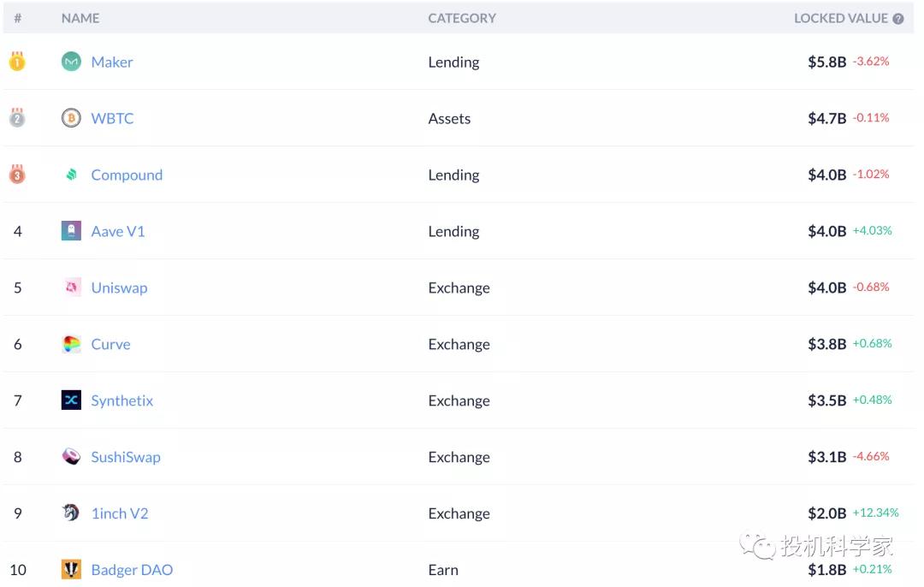This screenshot has height=587, width=924.
Task: Sort by LOCKED VALUE column header
Action: 840,18
